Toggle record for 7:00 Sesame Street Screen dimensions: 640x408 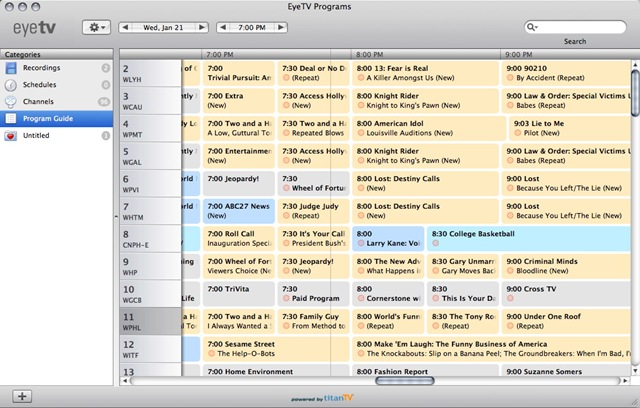coord(211,354)
